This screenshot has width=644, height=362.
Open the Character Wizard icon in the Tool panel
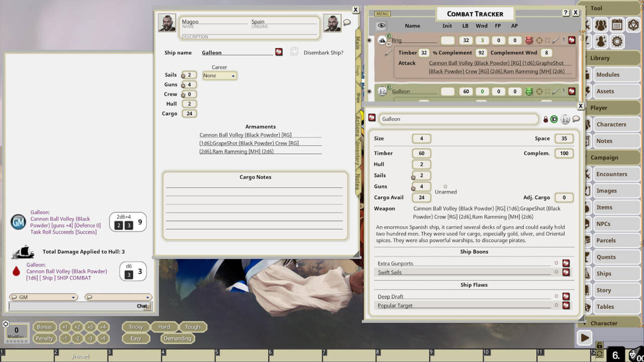coord(601,41)
